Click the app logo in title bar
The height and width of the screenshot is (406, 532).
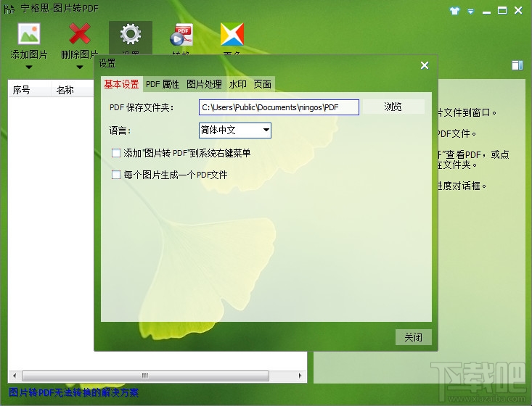coord(9,9)
